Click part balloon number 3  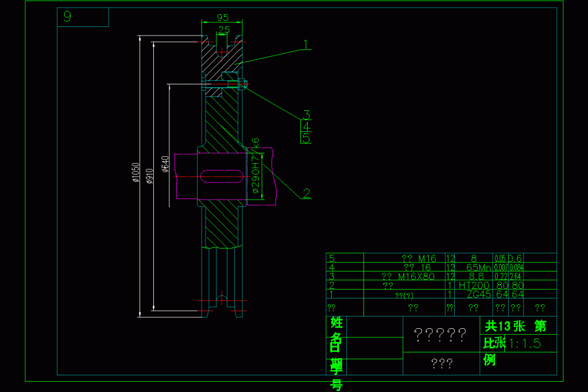[x=307, y=114]
